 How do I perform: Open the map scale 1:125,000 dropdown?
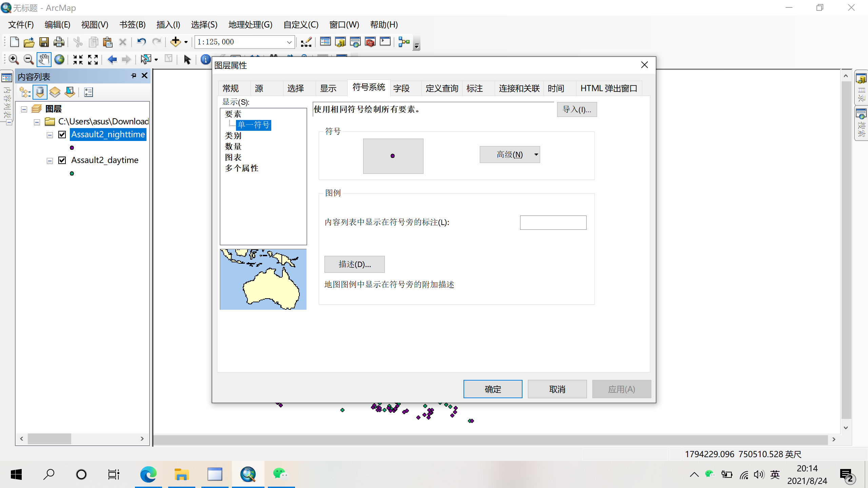289,42
